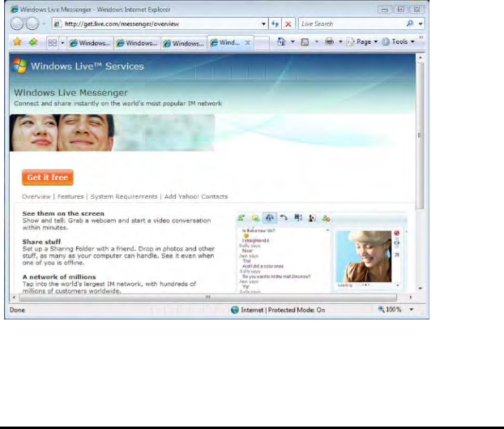Viewport: 504px width, 429px height.
Task: Click the games messenger icon
Action: click(312, 218)
